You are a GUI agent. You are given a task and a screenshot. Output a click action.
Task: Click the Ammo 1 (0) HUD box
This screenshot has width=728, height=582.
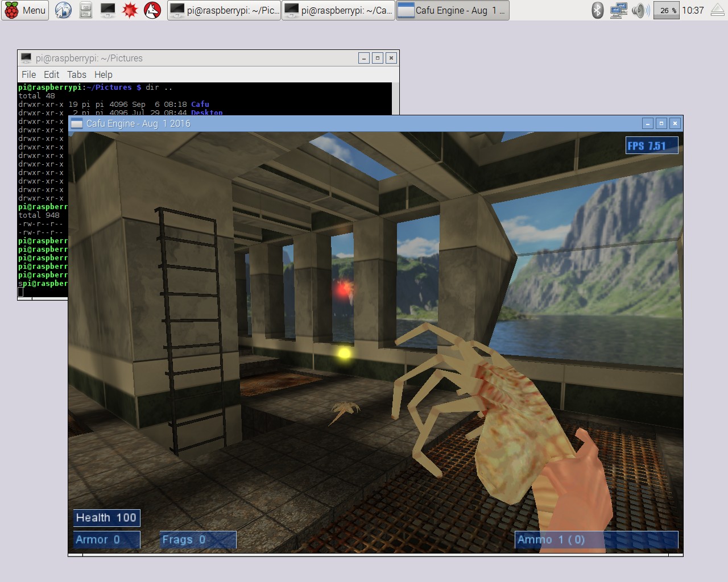(x=597, y=540)
